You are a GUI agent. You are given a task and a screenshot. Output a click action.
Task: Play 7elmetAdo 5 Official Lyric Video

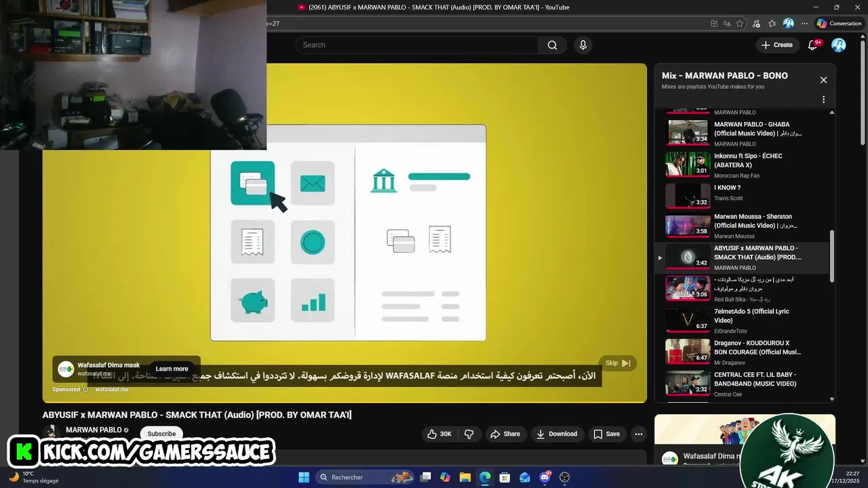745,320
